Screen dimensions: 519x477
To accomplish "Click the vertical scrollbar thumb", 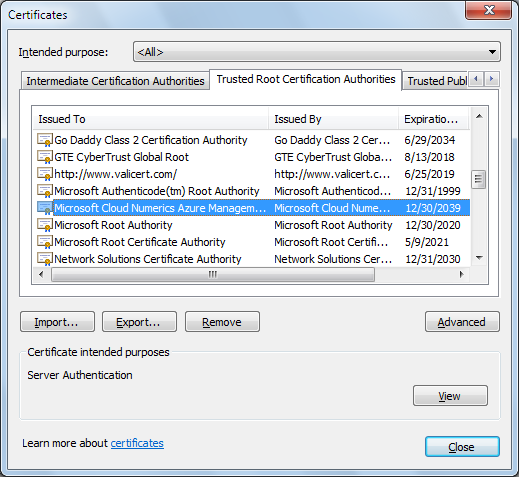I will (x=479, y=179).
